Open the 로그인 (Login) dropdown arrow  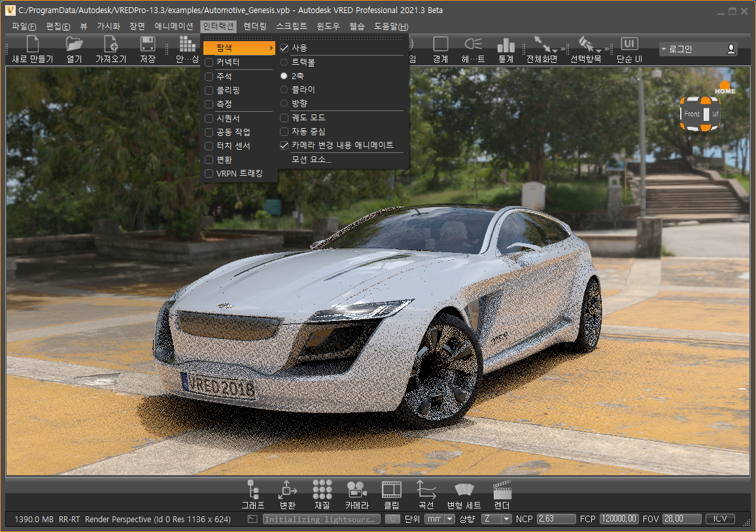click(663, 49)
